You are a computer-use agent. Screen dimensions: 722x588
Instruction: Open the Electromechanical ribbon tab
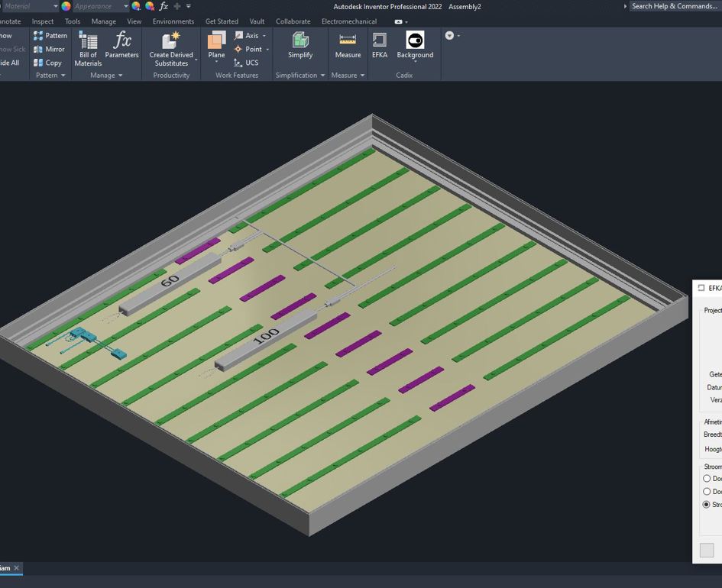[348, 21]
